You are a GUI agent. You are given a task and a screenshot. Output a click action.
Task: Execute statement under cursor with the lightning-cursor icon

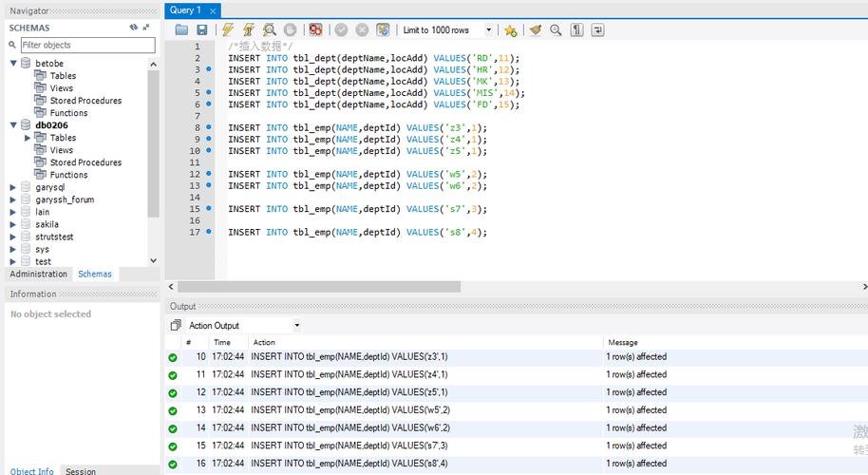pyautogui.click(x=249, y=29)
